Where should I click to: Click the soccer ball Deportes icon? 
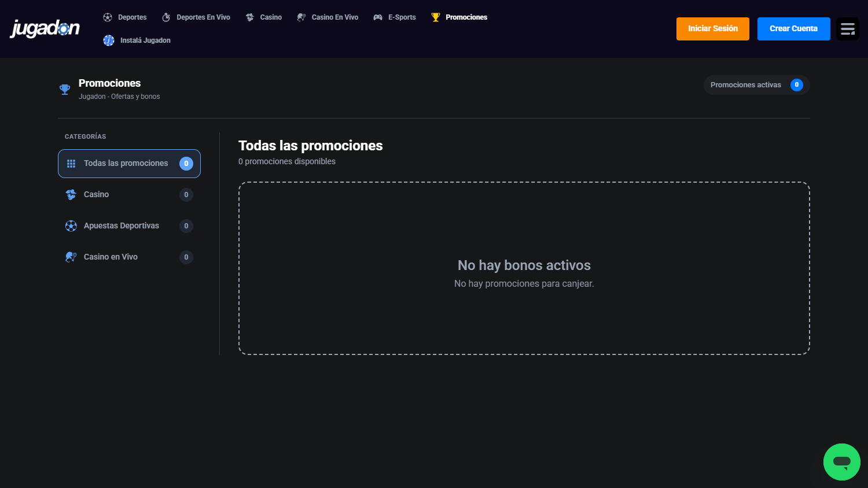tap(108, 17)
